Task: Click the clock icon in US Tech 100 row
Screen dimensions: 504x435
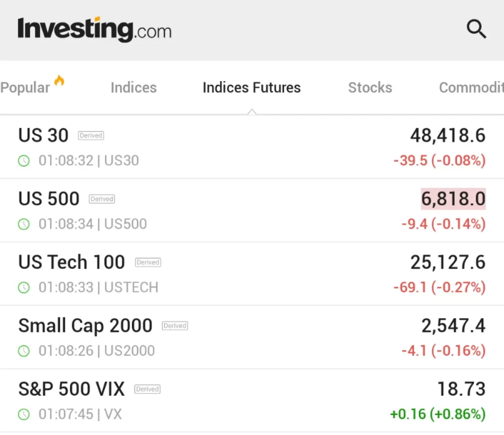Action: click(24, 288)
